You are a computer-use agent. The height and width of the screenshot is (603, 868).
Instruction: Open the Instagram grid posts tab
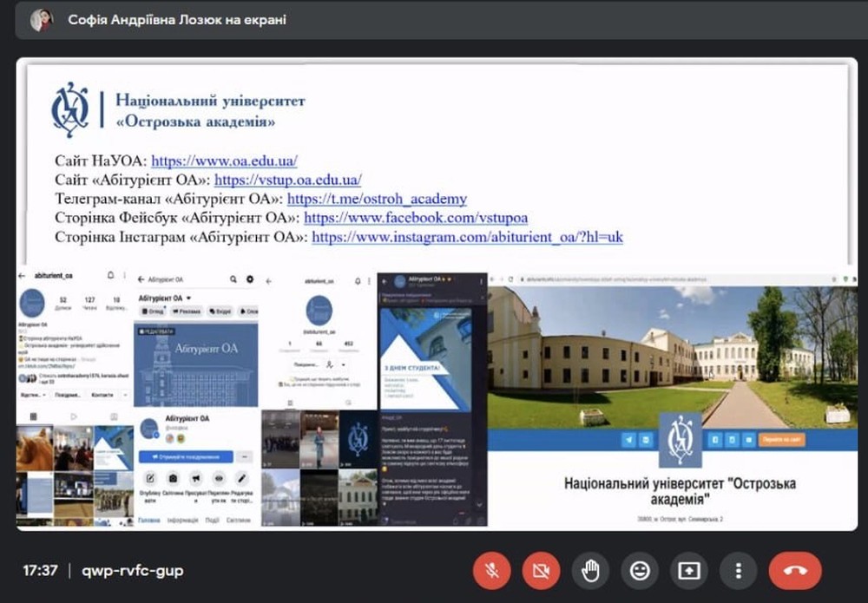(33, 416)
